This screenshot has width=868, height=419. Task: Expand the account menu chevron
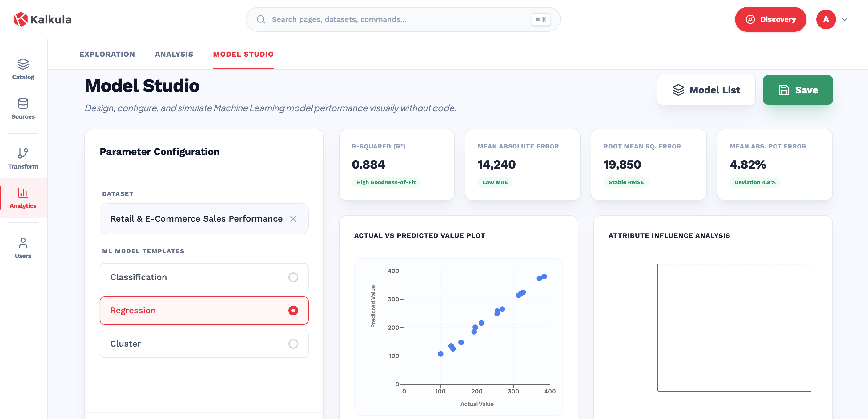(844, 19)
